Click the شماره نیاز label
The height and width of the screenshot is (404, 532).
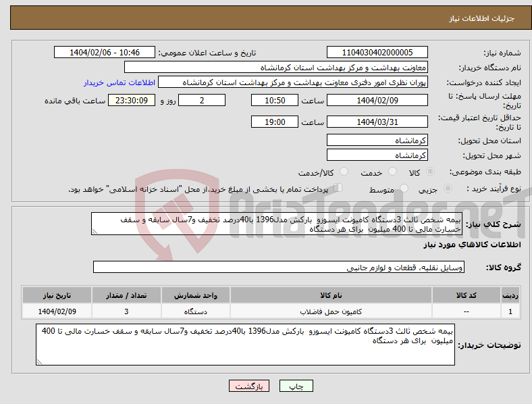click(502, 53)
